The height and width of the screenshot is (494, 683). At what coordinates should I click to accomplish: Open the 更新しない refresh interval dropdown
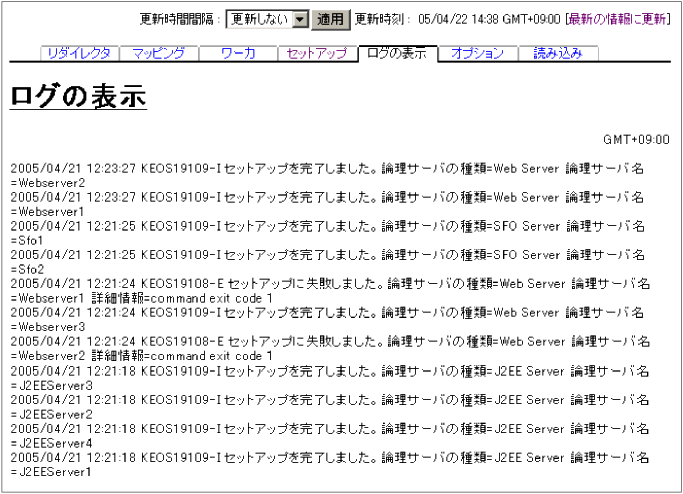(267, 20)
